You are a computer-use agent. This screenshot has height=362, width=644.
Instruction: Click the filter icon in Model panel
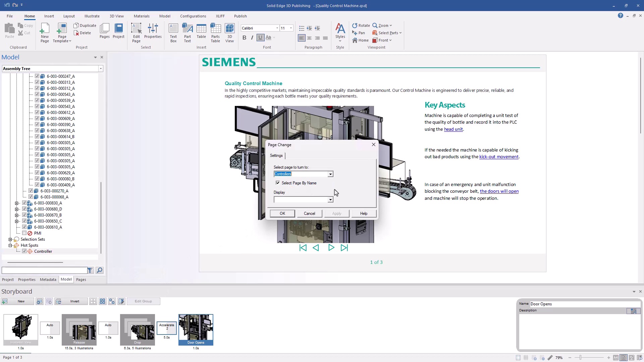click(90, 270)
